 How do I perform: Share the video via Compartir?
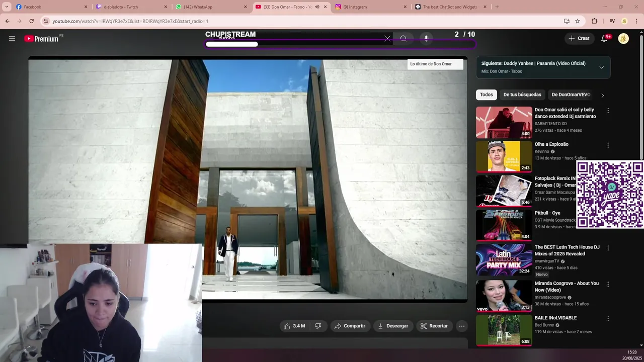point(350,326)
